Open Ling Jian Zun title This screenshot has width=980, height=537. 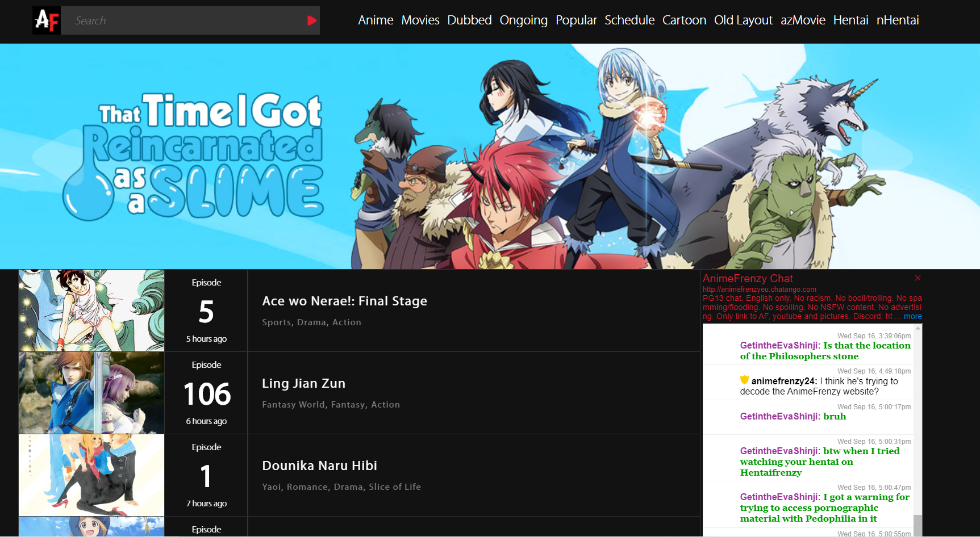[x=303, y=383]
